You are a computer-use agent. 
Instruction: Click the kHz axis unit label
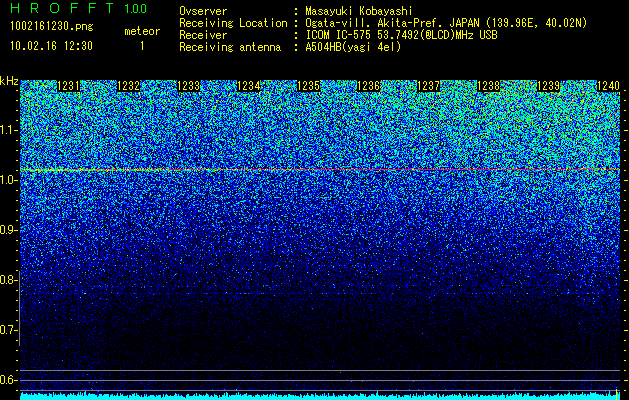pos(9,81)
